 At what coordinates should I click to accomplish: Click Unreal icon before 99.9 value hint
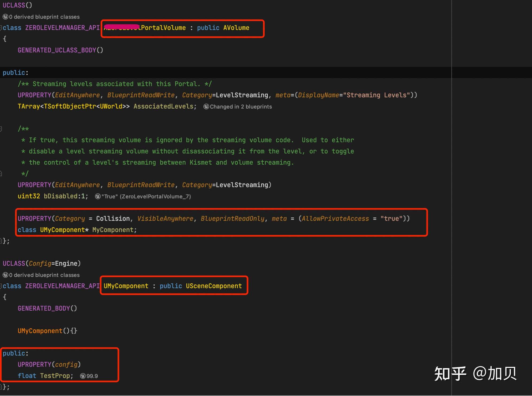tap(83, 376)
